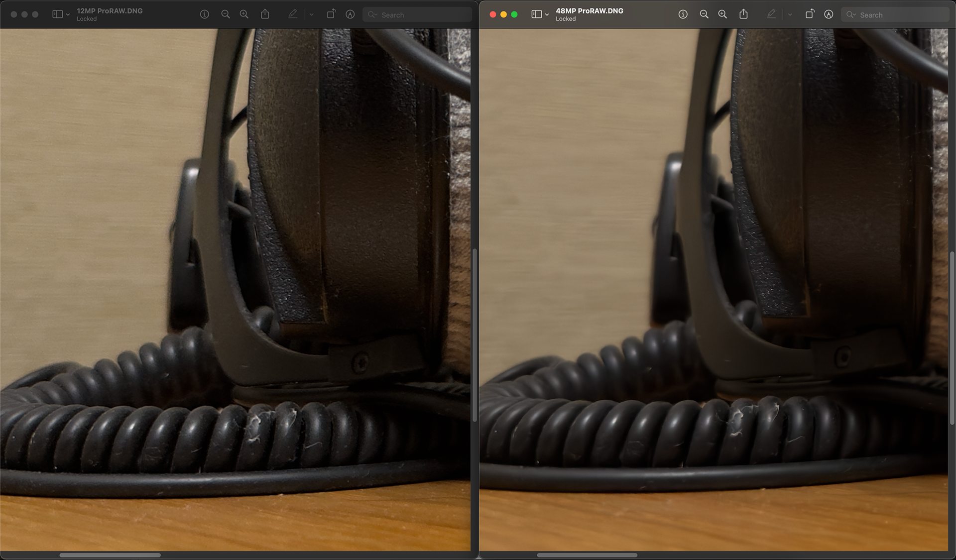Enter full screen for 48MP ProRAW window
This screenshot has width=956, height=560.
(514, 14)
